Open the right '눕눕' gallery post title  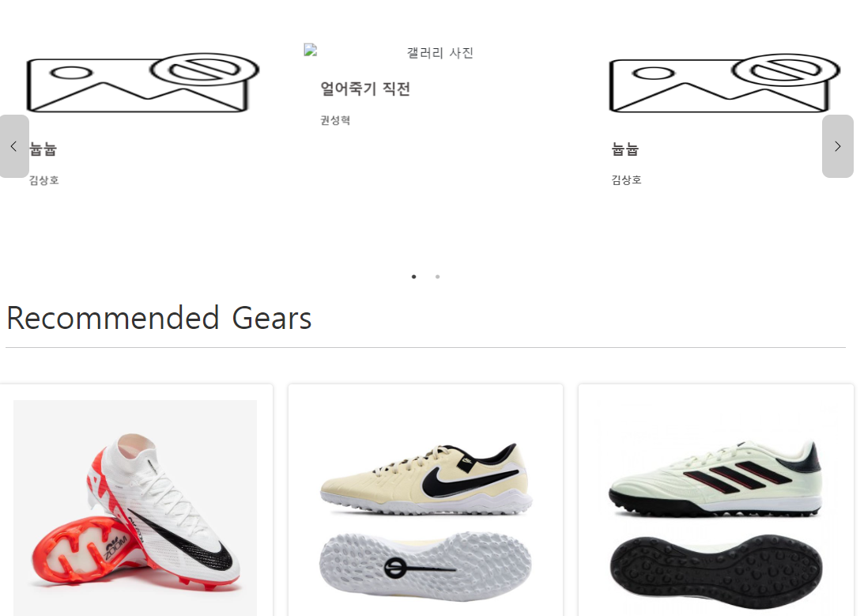624,149
